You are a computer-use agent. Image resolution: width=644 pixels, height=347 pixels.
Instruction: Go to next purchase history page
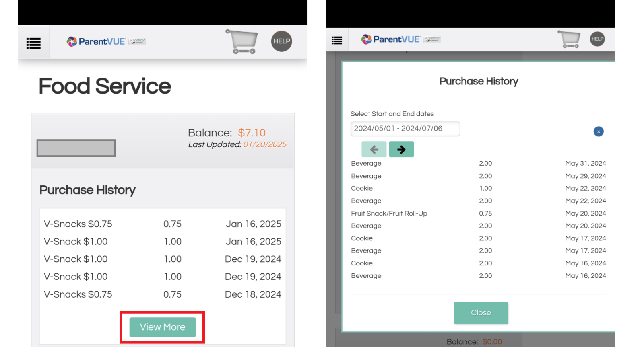click(401, 150)
